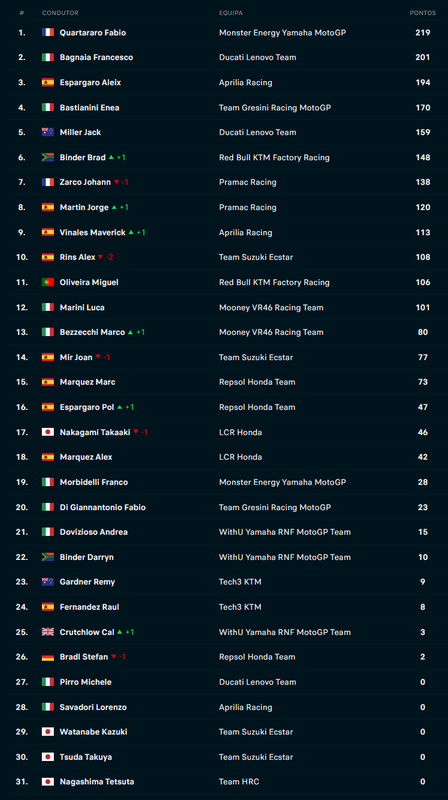The image size is (448, 800).
Task: Click the -1 change beside Nakagami Takaaki
Action: coord(144,432)
